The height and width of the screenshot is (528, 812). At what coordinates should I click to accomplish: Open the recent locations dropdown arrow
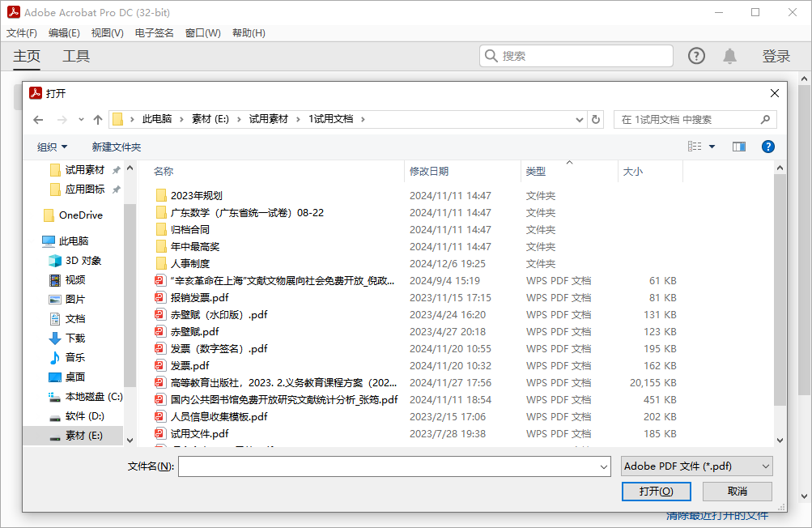pyautogui.click(x=81, y=120)
